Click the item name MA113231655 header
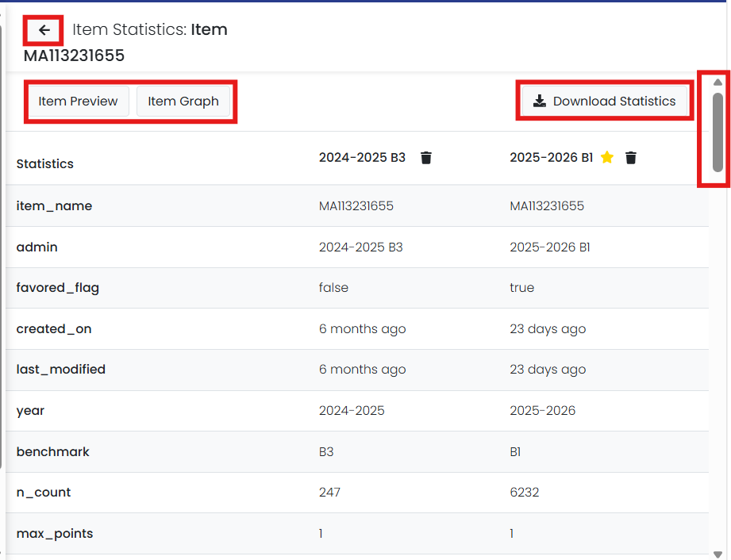The height and width of the screenshot is (560, 731). 75,56
